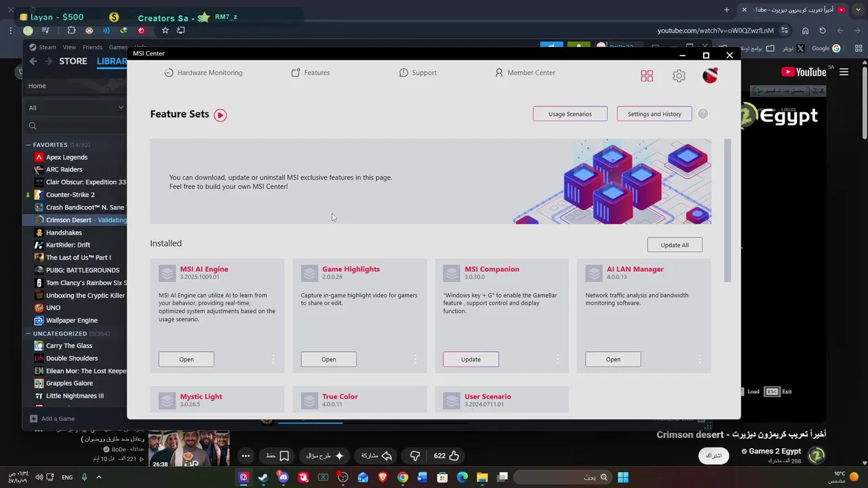Screen dimensions: 868x488
Task: Open more options for Game Highlights
Action: click(416, 359)
